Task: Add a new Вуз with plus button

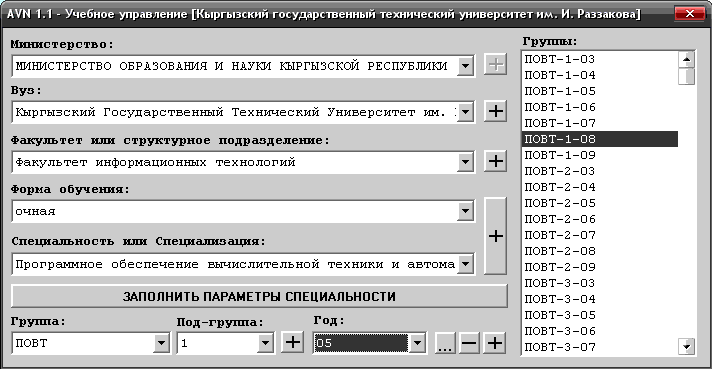Action: tap(495, 111)
